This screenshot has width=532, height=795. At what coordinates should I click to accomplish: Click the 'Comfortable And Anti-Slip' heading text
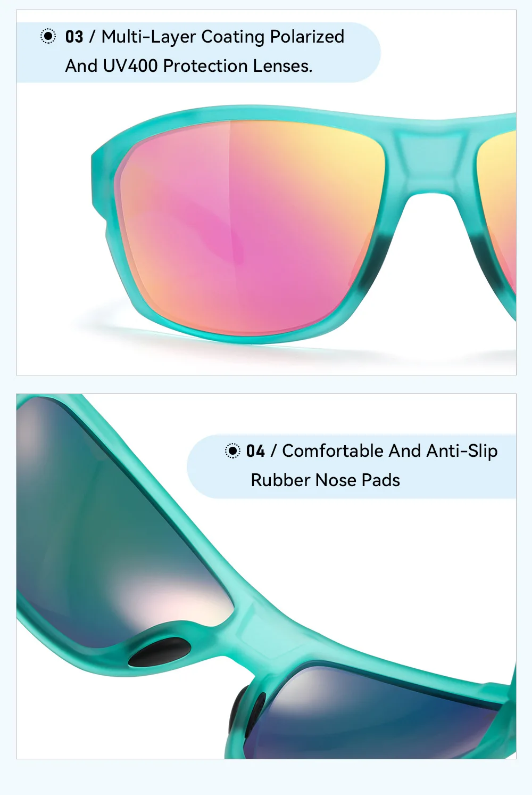[x=390, y=451]
